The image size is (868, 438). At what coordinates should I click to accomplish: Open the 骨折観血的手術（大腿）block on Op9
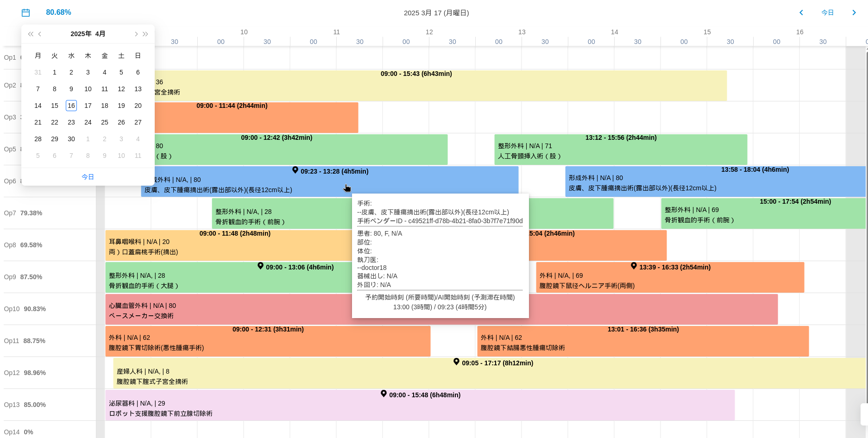229,277
